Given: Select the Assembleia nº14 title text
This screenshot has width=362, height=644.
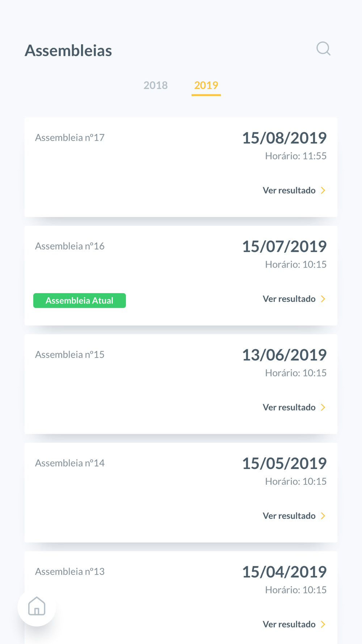Looking at the screenshot, I should [70, 463].
